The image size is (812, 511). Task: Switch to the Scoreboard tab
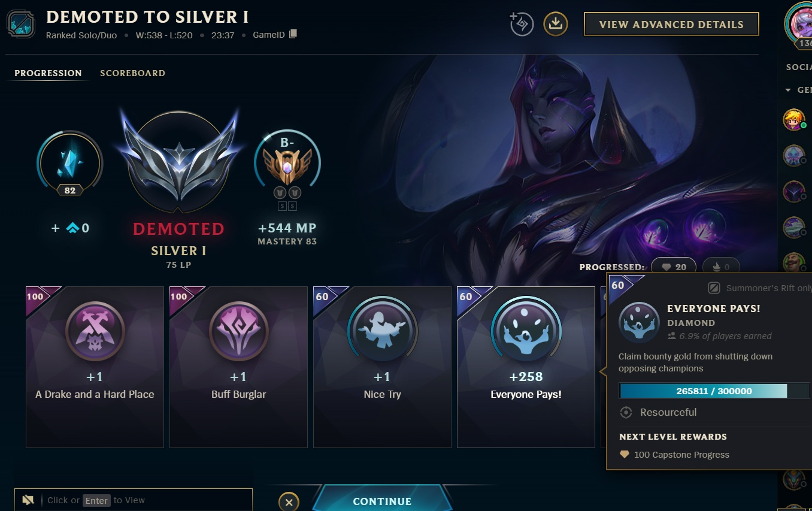[132, 73]
